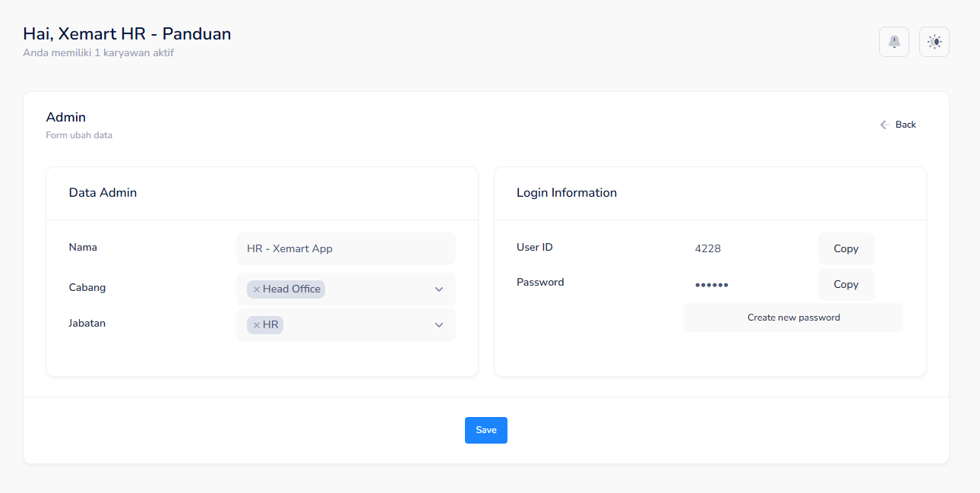Select the Head Office tag label

pos(292,289)
